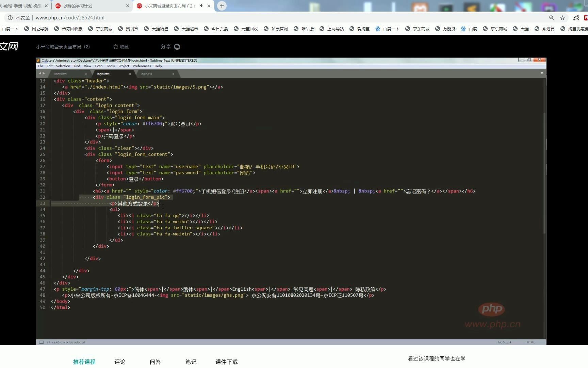The image size is (588, 368).
Task: Open the Project menu in Sublime Text
Action: (x=124, y=66)
